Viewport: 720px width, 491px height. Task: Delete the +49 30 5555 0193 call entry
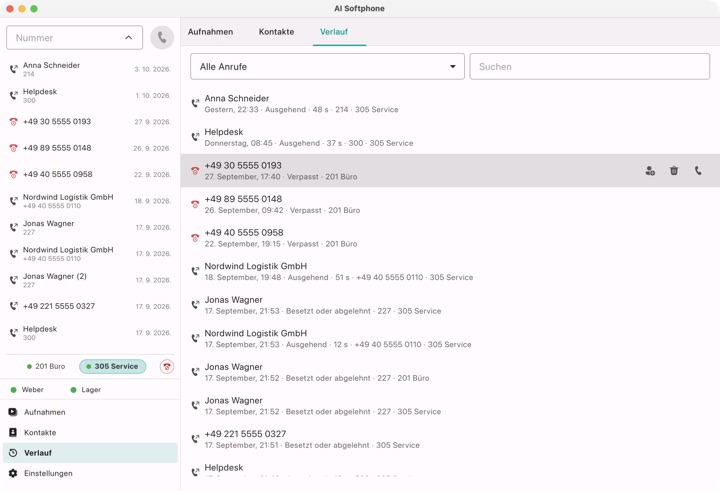pos(674,171)
